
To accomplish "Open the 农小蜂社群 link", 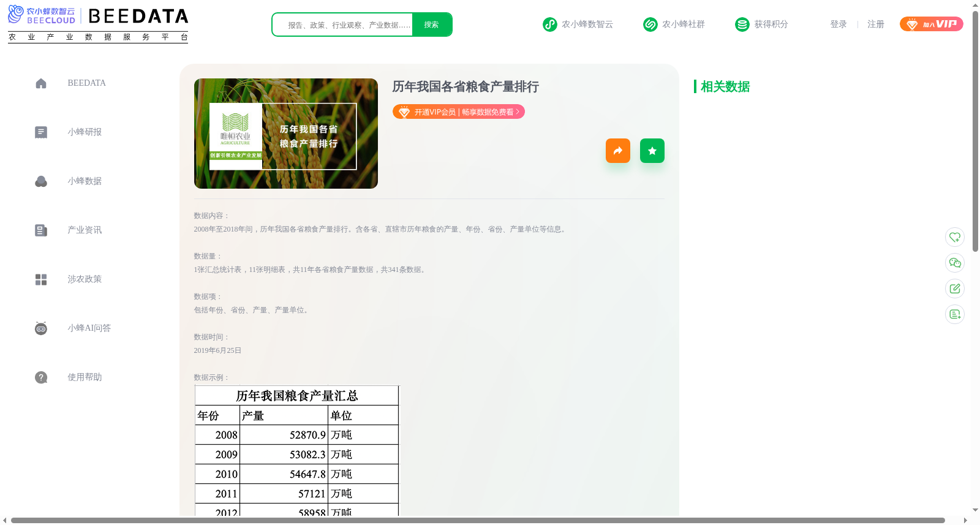I will tap(684, 25).
